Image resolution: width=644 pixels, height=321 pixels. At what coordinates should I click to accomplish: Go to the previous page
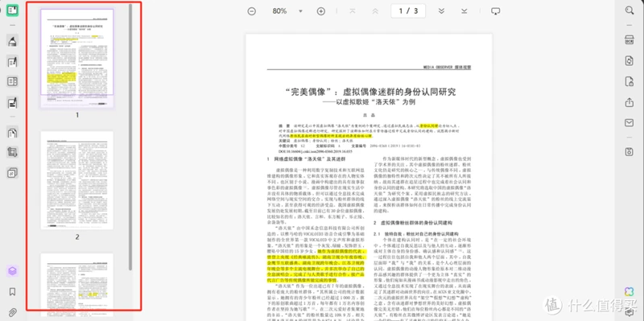(x=375, y=11)
